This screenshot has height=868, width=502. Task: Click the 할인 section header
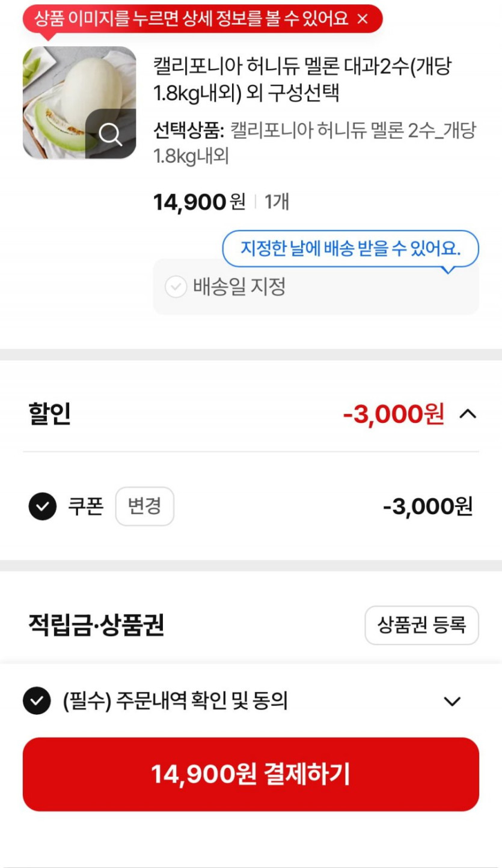[x=50, y=414]
